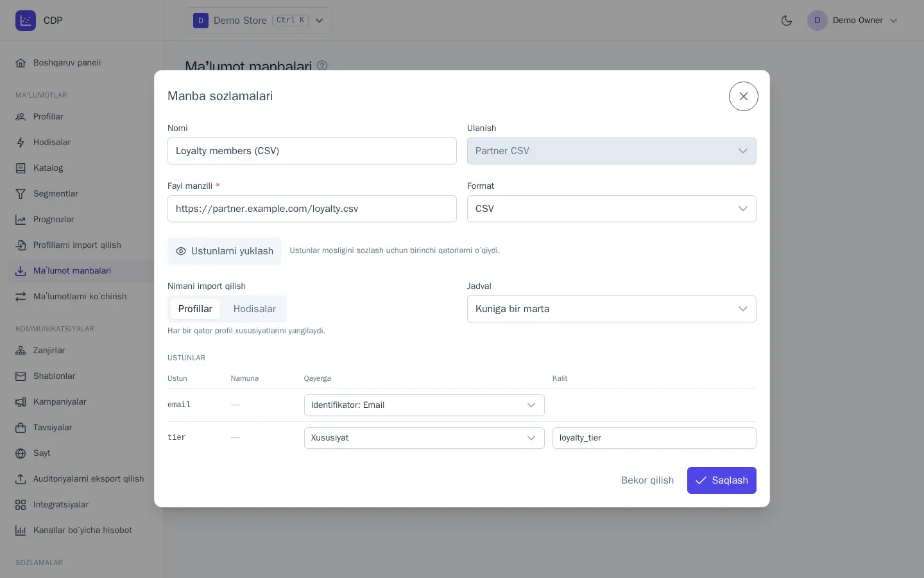Close the Manba sozlamalari dialog

tap(744, 96)
